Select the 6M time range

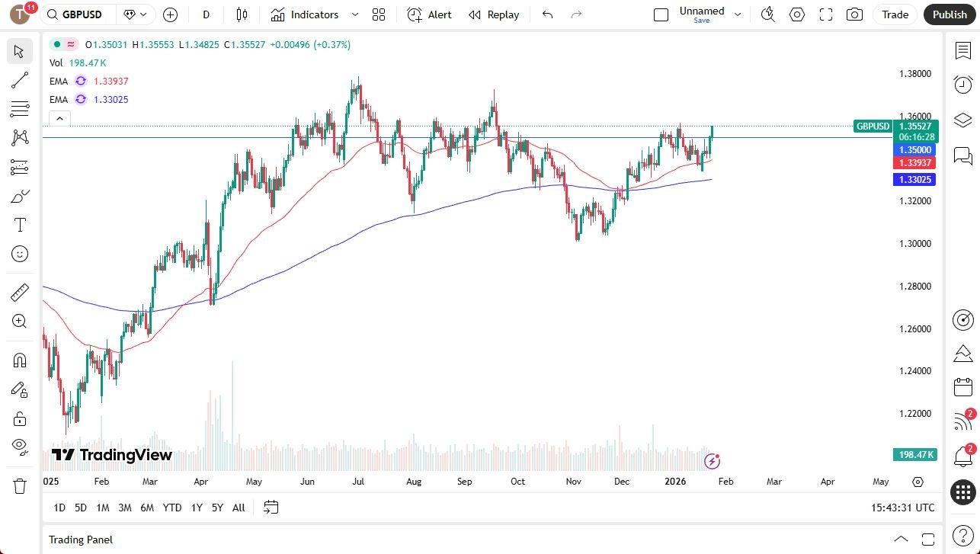pos(147,508)
